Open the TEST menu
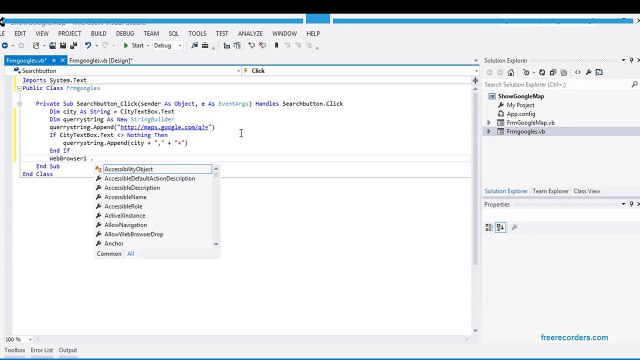The height and width of the screenshot is (360, 640). click(222, 33)
